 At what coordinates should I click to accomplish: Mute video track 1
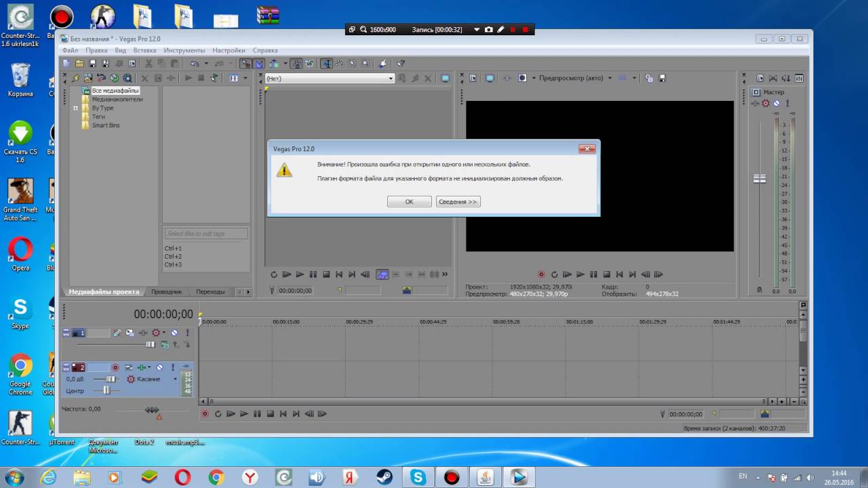coord(174,333)
